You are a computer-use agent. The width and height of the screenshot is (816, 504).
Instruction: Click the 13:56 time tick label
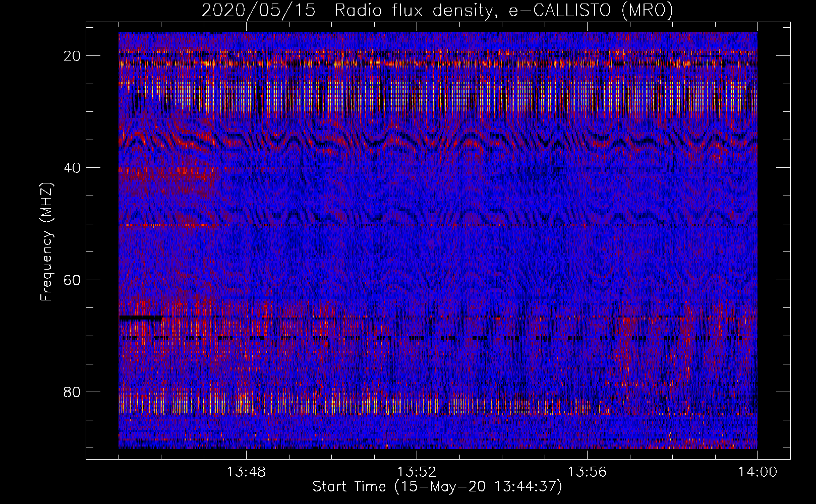[x=588, y=472]
